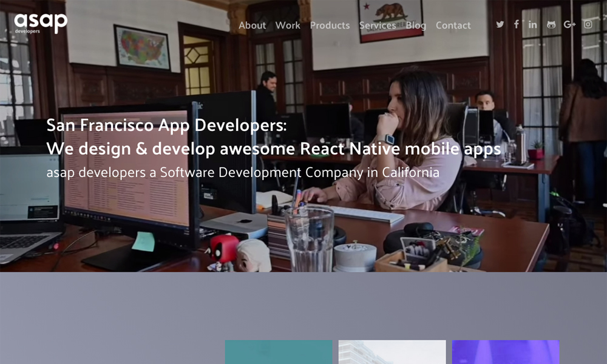
Task: Open the Services navigation link
Action: point(378,25)
